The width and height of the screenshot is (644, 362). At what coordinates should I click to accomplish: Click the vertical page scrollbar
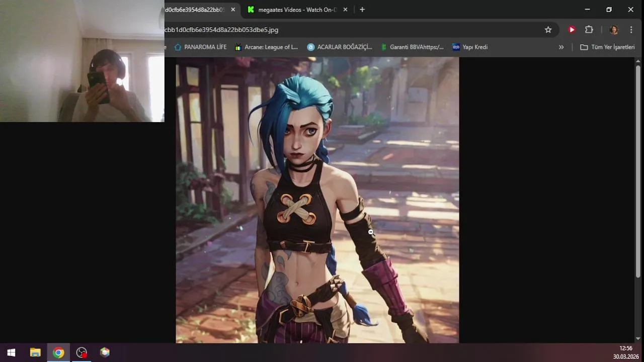coord(638,171)
